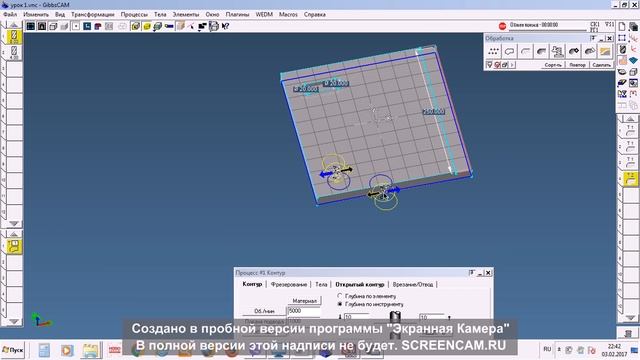Open the Плагины menu
The width and height of the screenshot is (640, 360).
tap(237, 14)
